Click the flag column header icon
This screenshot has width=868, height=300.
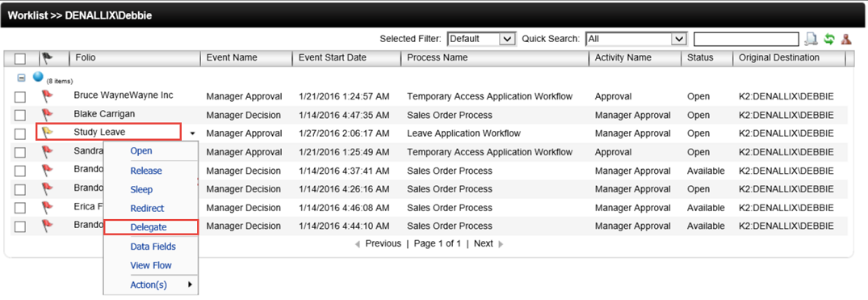click(x=48, y=57)
